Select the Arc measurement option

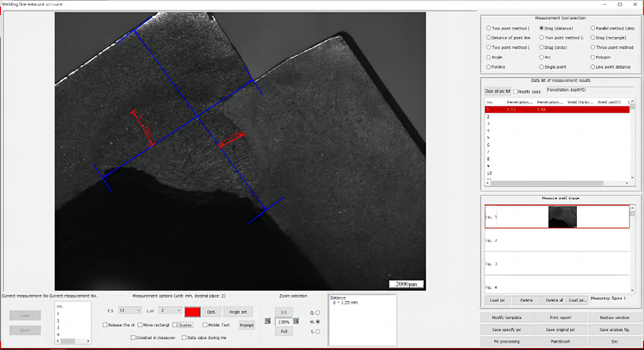click(x=540, y=57)
